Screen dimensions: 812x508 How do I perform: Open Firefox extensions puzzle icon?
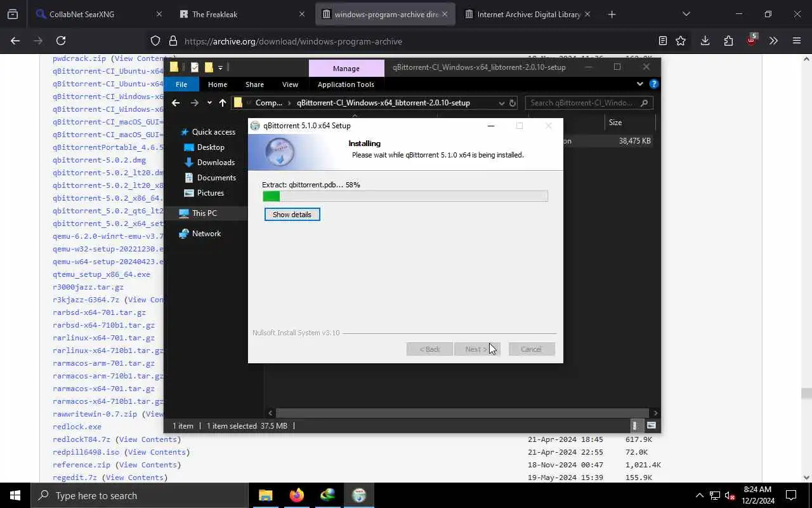728,41
